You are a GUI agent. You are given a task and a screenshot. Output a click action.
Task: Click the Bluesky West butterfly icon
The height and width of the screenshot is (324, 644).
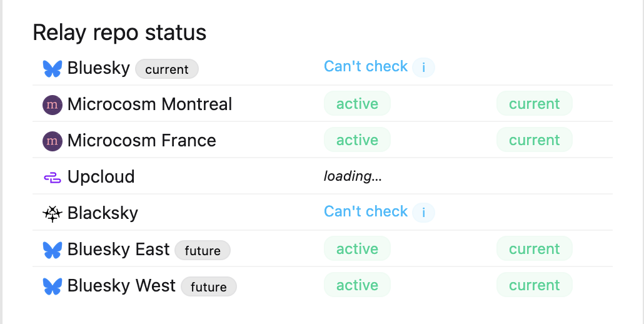coord(53,286)
